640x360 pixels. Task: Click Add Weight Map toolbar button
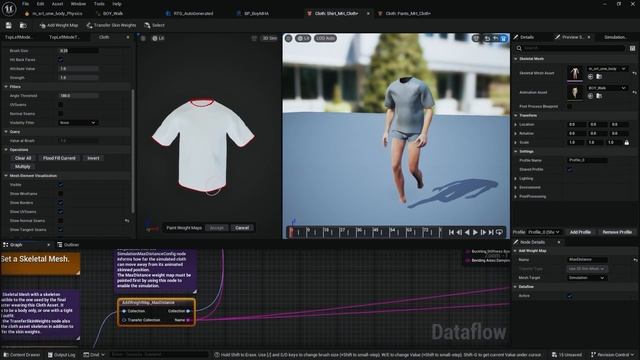58,25
